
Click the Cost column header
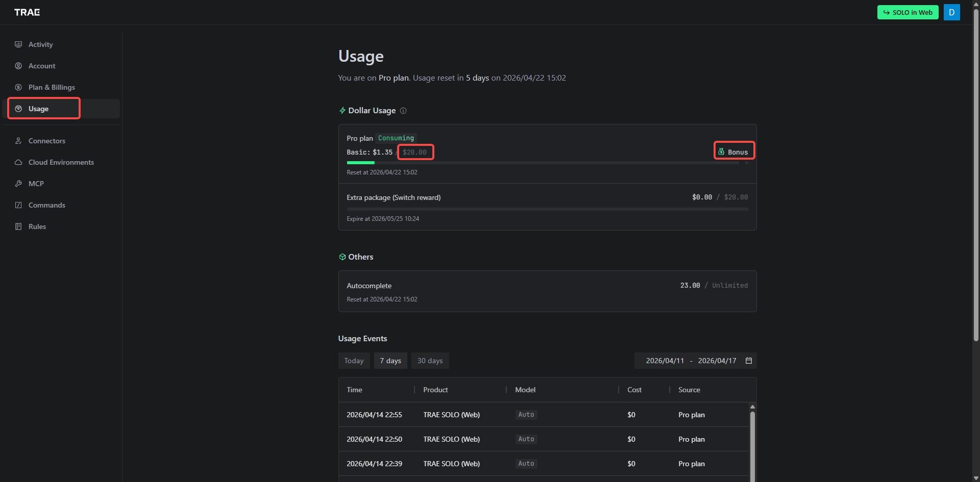(x=634, y=390)
